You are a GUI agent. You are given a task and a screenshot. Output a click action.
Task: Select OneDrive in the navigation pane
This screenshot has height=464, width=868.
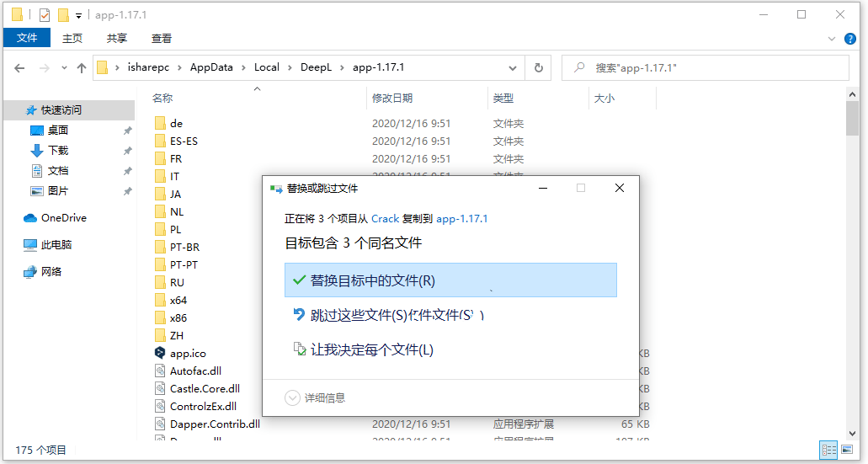pos(64,217)
